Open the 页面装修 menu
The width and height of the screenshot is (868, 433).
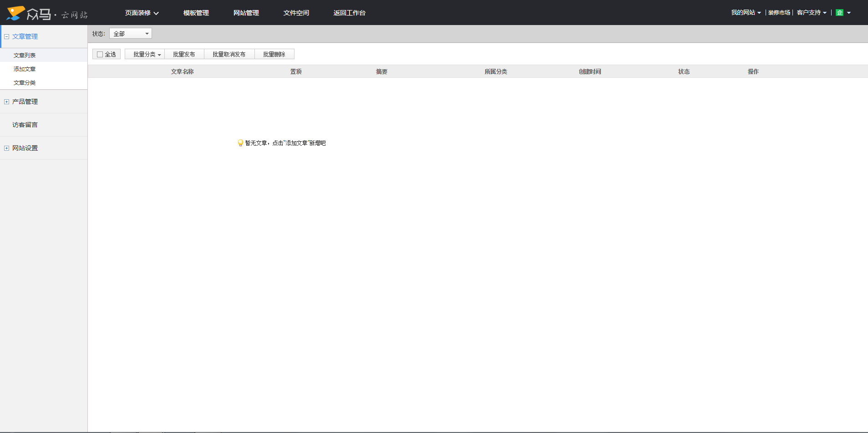tap(142, 13)
